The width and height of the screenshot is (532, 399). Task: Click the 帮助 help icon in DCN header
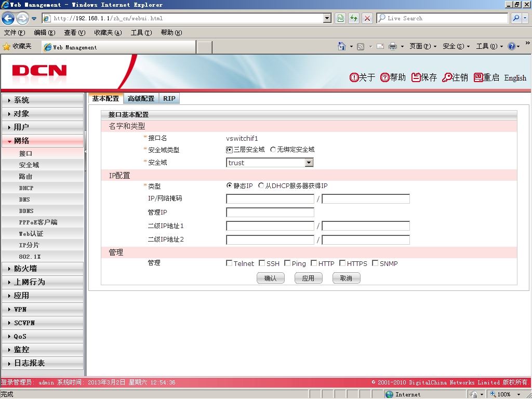385,78
